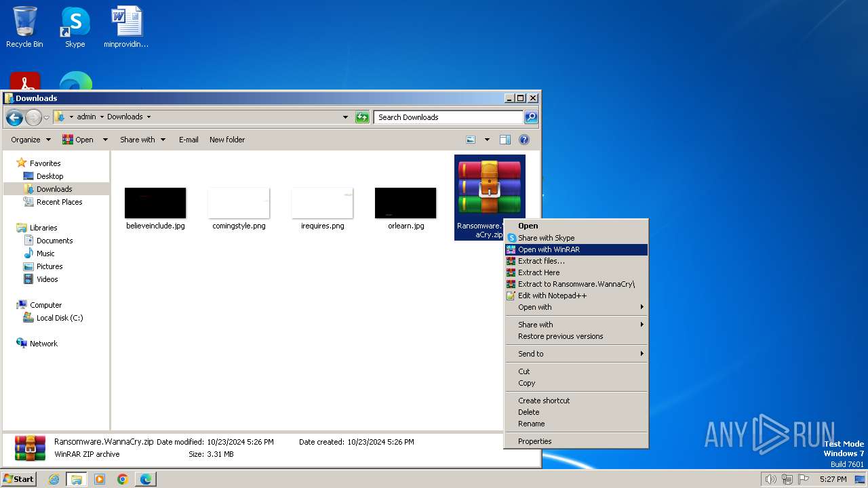The height and width of the screenshot is (488, 868).
Task: Open Recent Places in sidebar
Action: tap(59, 202)
